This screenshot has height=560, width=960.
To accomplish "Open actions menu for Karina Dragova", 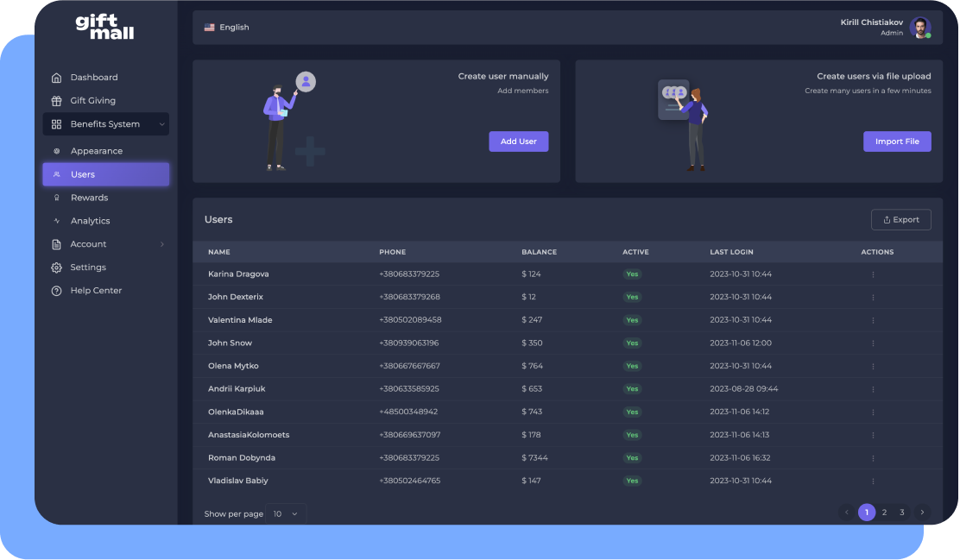I will pyautogui.click(x=873, y=274).
